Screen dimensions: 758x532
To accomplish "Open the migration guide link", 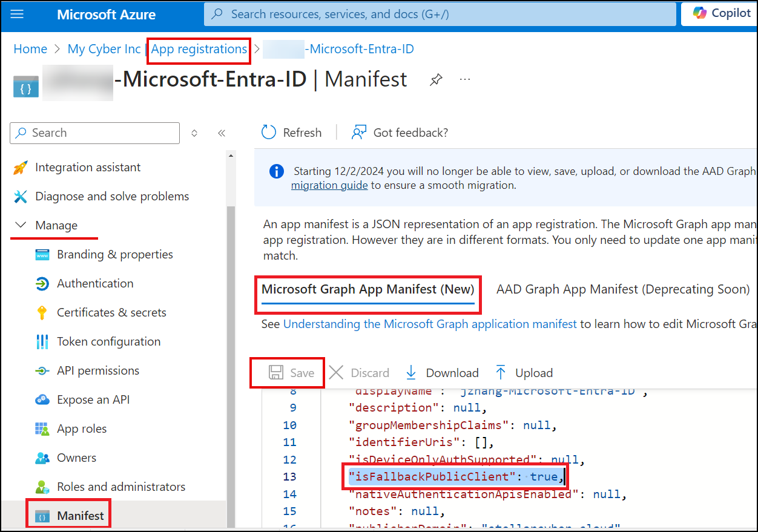I will 329,185.
